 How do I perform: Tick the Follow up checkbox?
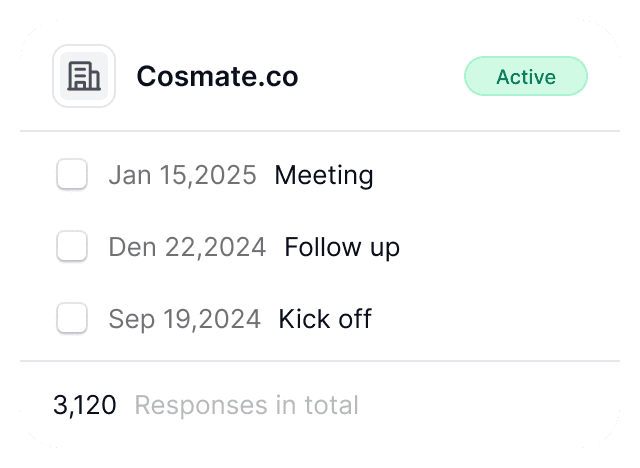click(72, 246)
